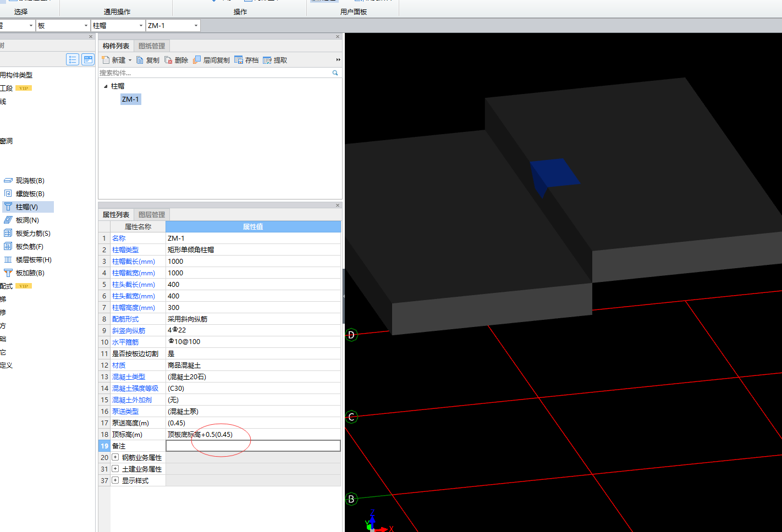Click the 提取 extract icon
Image resolution: width=782 pixels, height=532 pixels.
[267, 60]
